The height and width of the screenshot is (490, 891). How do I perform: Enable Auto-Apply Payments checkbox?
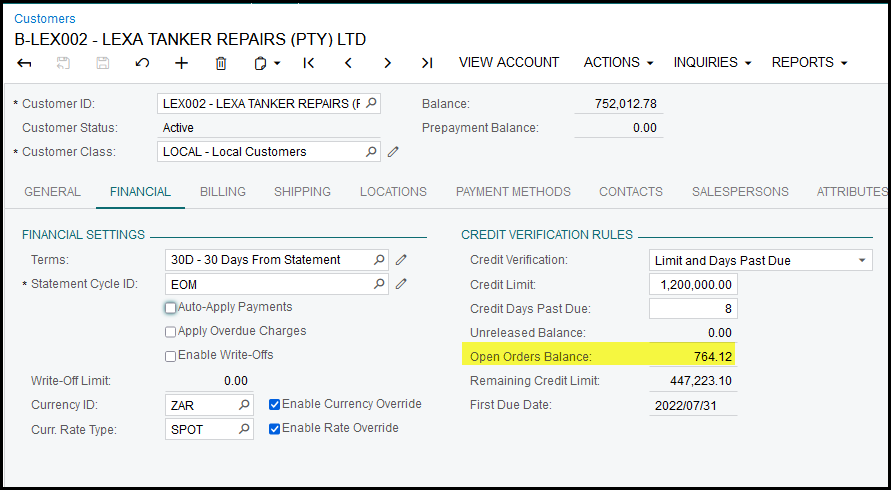[x=170, y=308]
